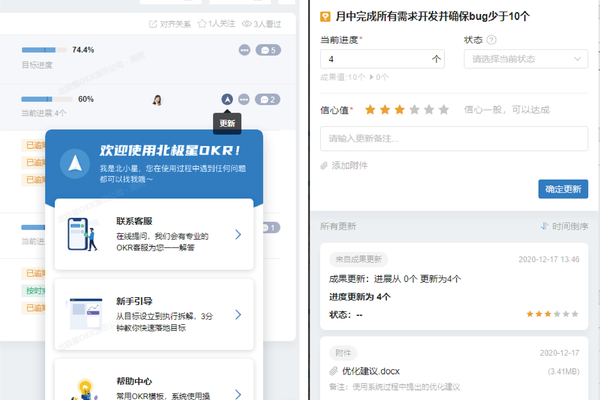Set confidence to four stars

pyautogui.click(x=414, y=110)
